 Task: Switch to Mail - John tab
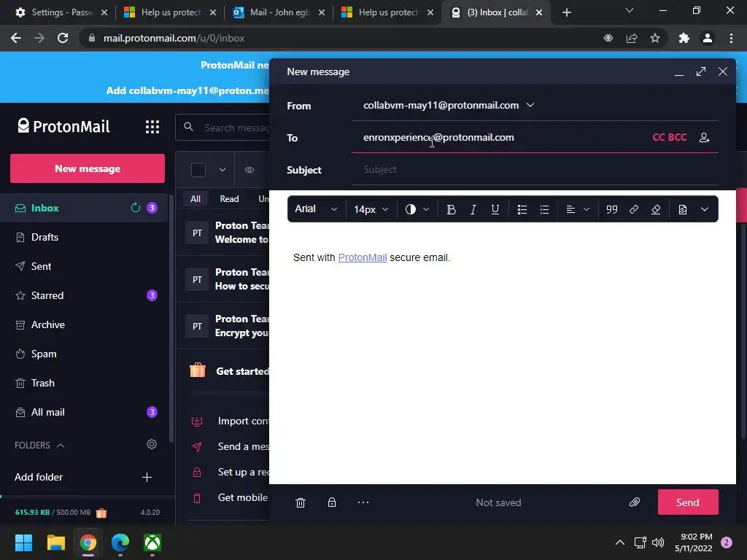[x=279, y=12]
